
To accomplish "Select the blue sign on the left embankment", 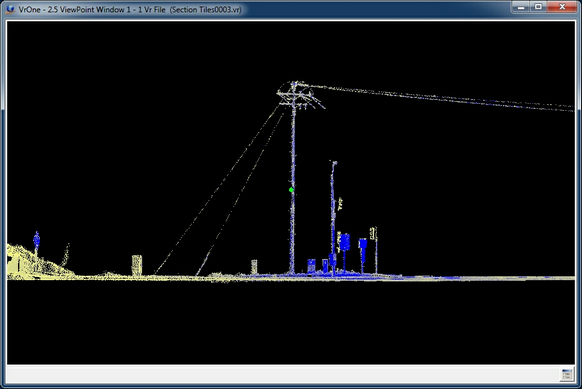I will click(x=36, y=239).
